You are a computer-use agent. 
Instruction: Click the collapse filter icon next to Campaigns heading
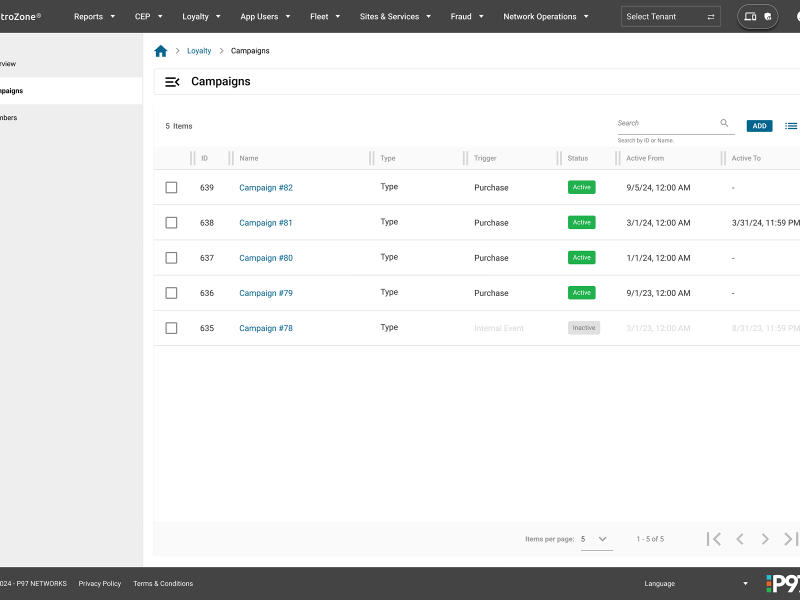[172, 82]
